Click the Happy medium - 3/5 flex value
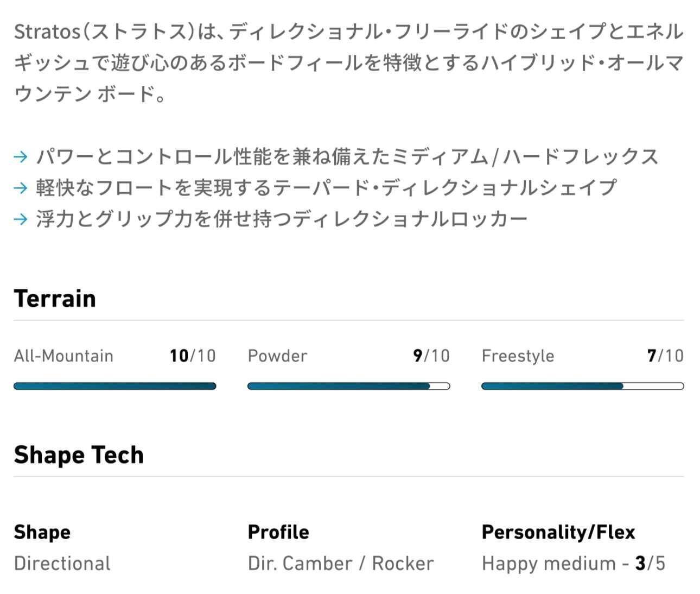Image resolution: width=700 pixels, height=594 pixels. [573, 563]
